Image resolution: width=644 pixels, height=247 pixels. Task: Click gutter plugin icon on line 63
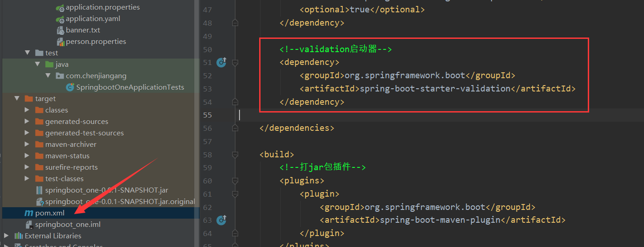222,220
